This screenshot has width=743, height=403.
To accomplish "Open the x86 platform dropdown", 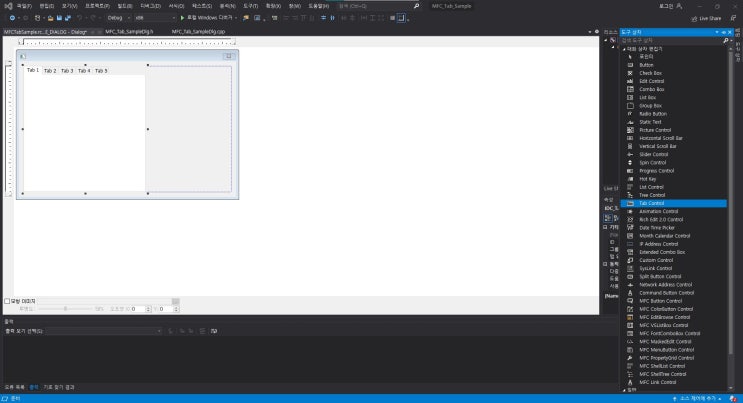I will click(155, 18).
